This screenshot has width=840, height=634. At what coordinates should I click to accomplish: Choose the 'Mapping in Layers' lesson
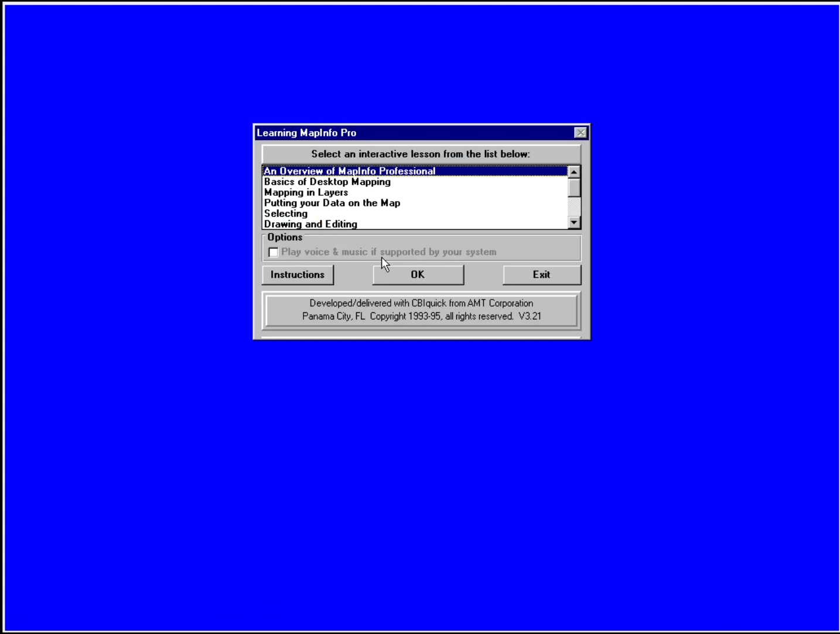pyautogui.click(x=415, y=192)
